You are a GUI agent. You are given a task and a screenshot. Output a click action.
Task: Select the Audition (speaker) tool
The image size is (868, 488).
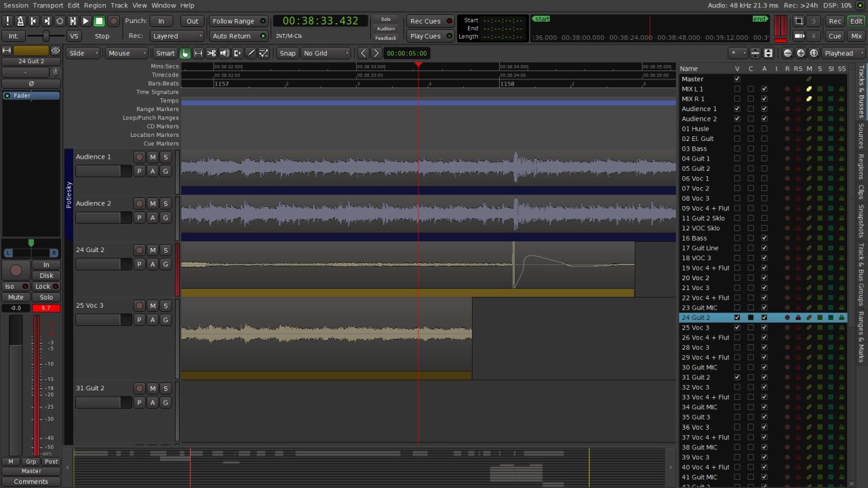tap(224, 53)
